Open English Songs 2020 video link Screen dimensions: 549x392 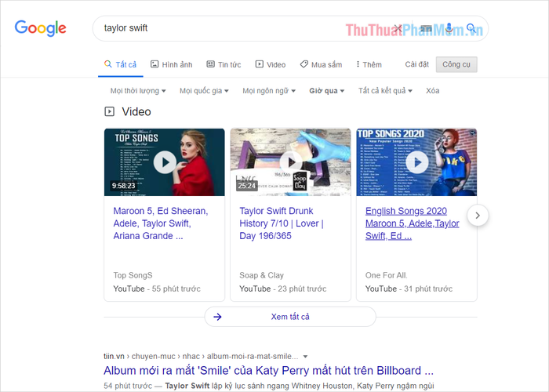tap(412, 223)
